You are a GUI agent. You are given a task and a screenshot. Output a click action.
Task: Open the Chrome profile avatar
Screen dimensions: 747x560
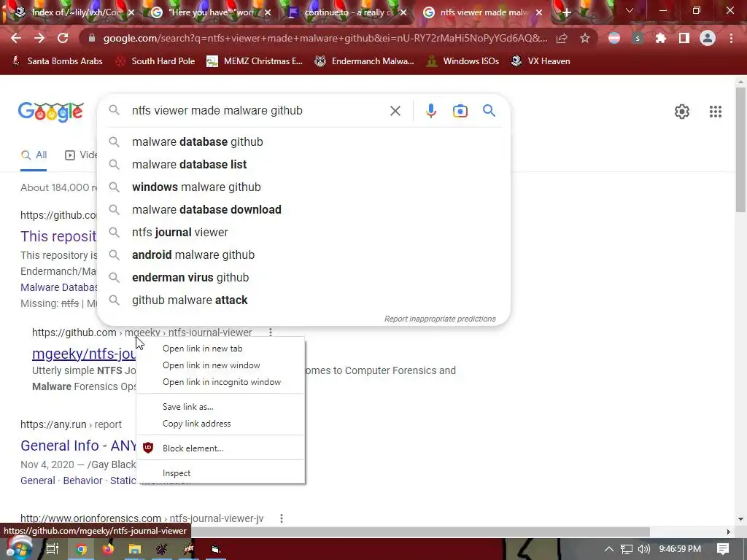(x=708, y=38)
